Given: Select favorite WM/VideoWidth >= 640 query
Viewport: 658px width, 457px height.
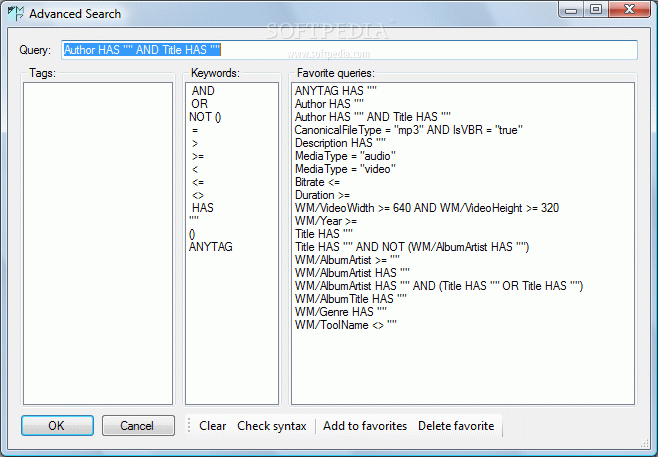Looking at the screenshot, I should 427,208.
